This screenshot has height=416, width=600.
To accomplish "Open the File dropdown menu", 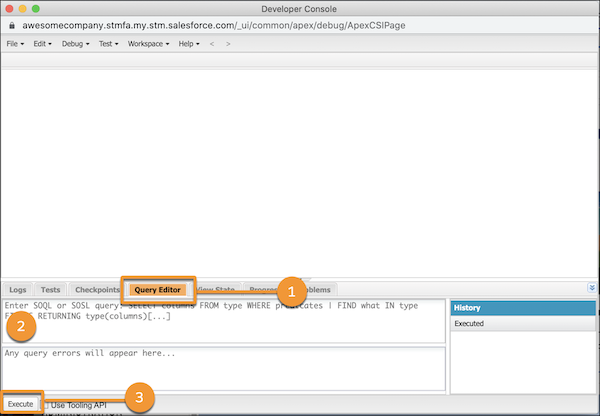I will point(15,44).
